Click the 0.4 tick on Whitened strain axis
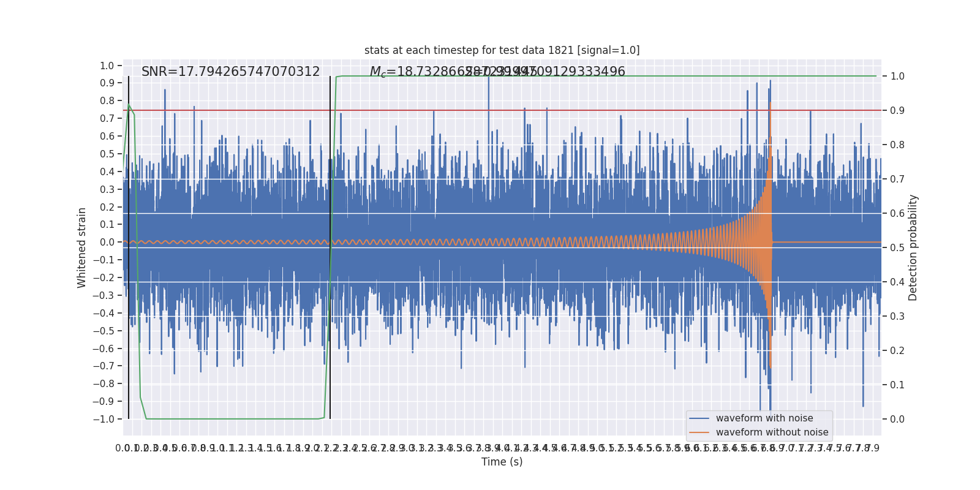Screen dimensions: 980x490 (107, 171)
